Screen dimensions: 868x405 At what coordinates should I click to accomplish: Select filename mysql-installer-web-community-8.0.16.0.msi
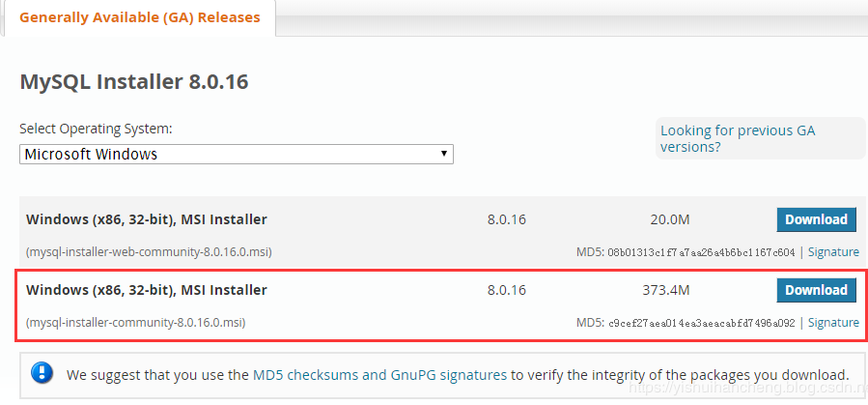(149, 252)
